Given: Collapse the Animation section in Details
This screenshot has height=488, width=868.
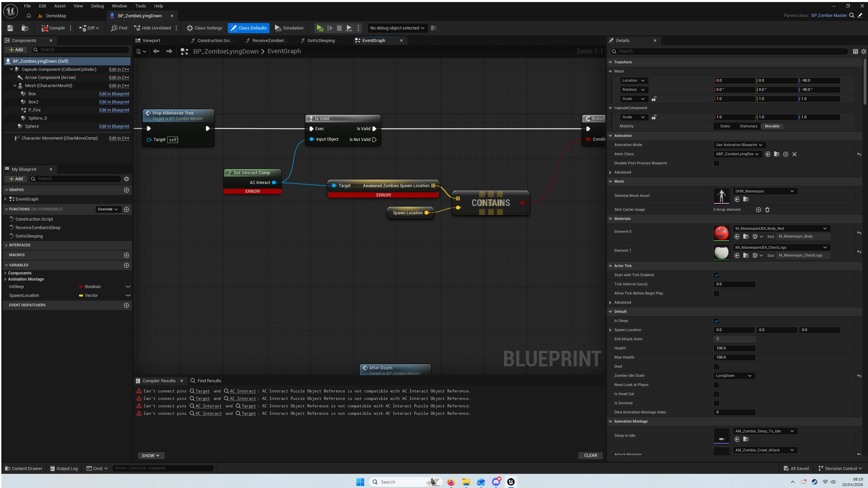Looking at the screenshot, I should tap(611, 136).
